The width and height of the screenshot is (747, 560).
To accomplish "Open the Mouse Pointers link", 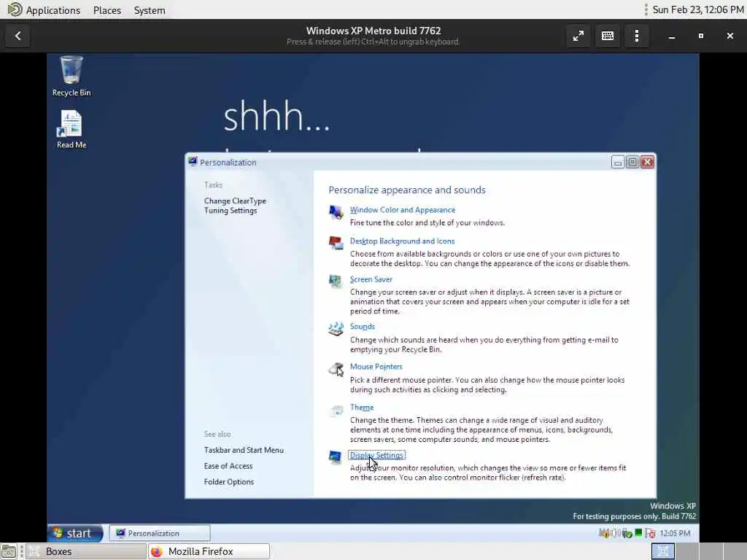I will click(x=376, y=367).
